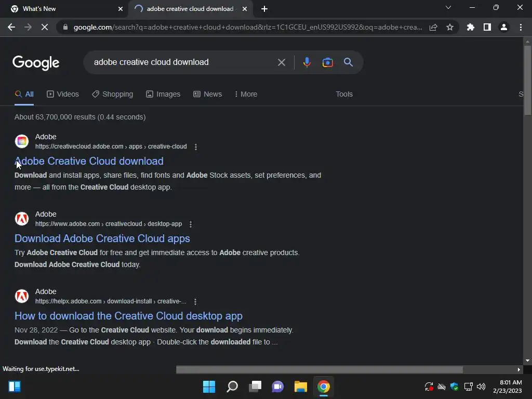Open the Chat app on the taskbar
Viewport: 532px width, 399px height.
click(277, 387)
